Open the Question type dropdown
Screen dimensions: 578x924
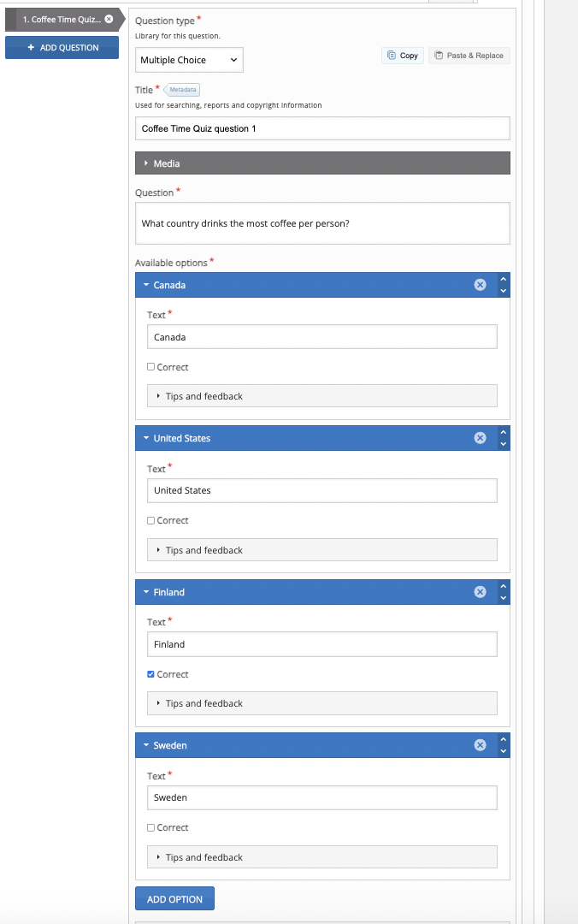pos(189,60)
